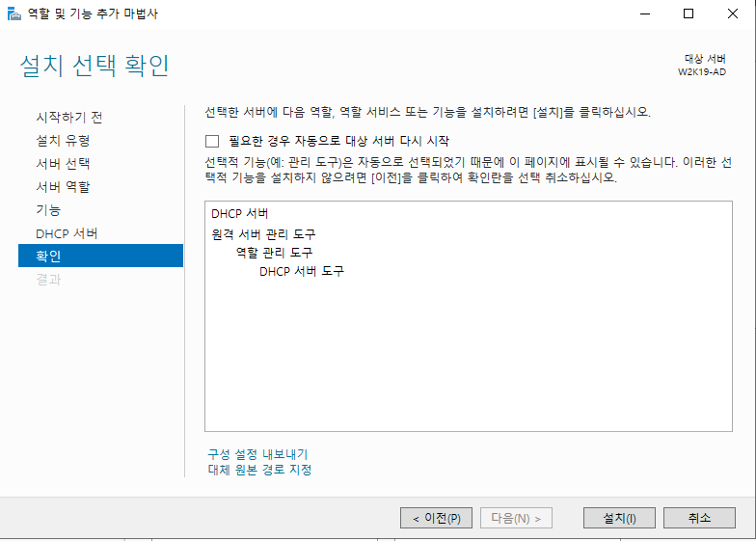Open the 설치 유형 step
This screenshot has height=541, width=756.
point(63,141)
